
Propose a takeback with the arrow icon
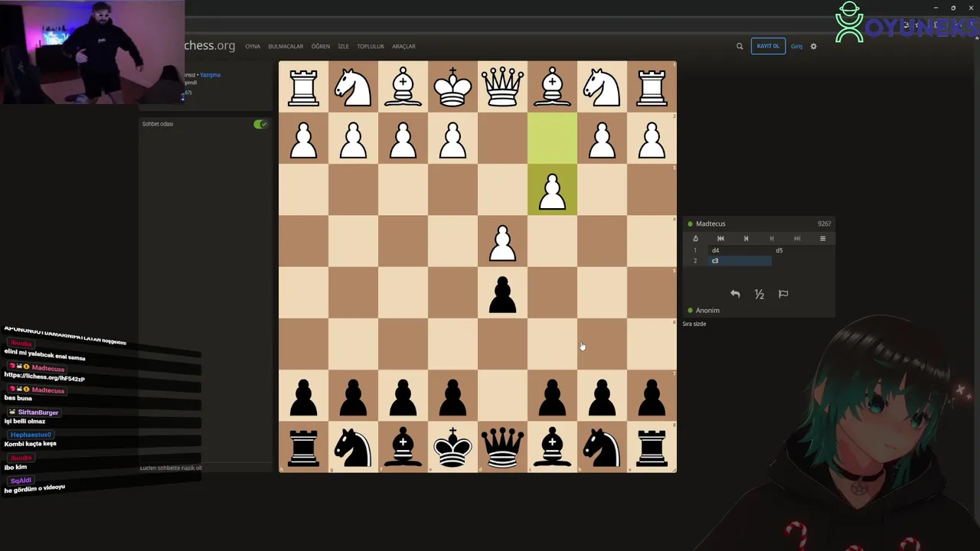[x=735, y=294]
